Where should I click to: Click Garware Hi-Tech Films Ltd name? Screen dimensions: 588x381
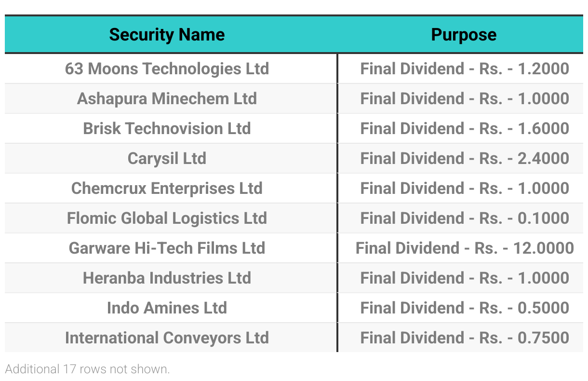(x=167, y=248)
